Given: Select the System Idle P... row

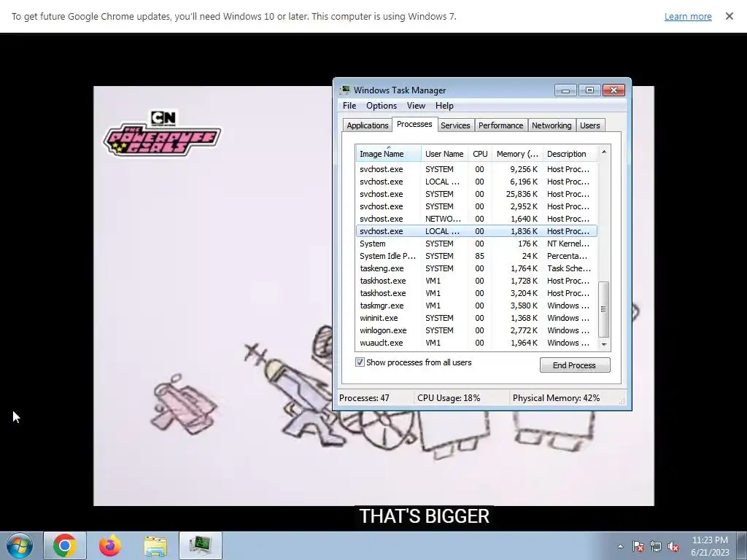Looking at the screenshot, I should 476,256.
